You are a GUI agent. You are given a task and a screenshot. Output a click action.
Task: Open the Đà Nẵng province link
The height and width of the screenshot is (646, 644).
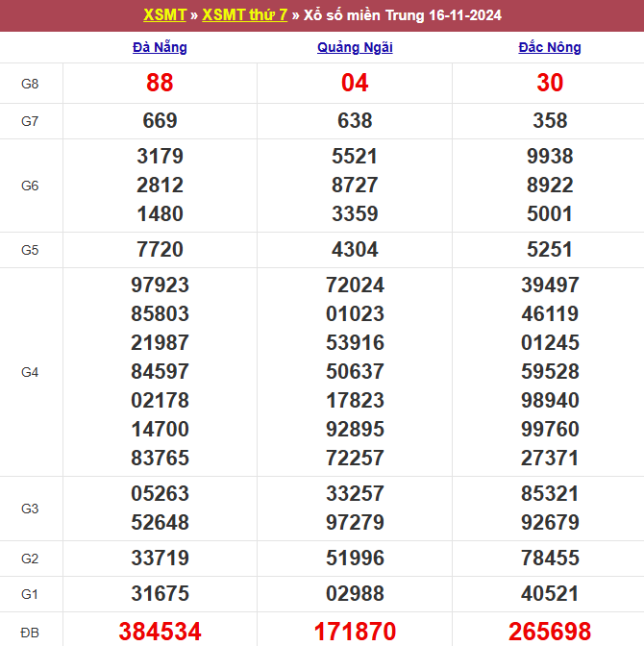(160, 47)
